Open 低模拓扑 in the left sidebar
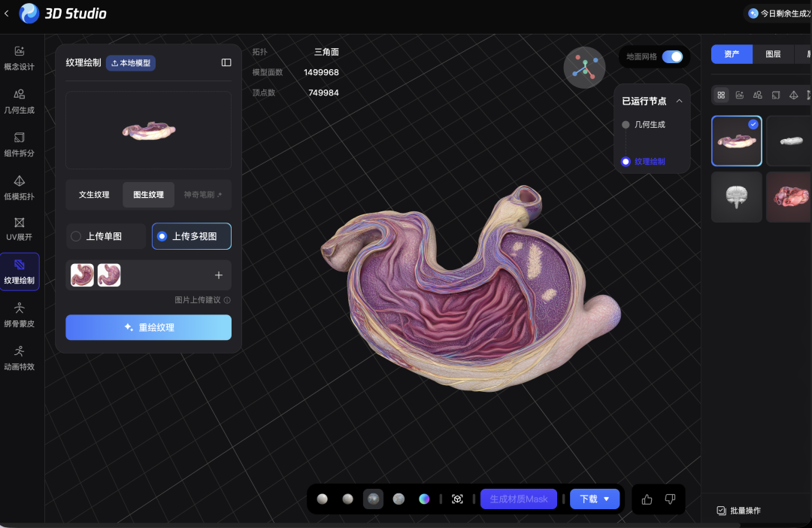Screen dimensions: 812x528 coord(19,187)
